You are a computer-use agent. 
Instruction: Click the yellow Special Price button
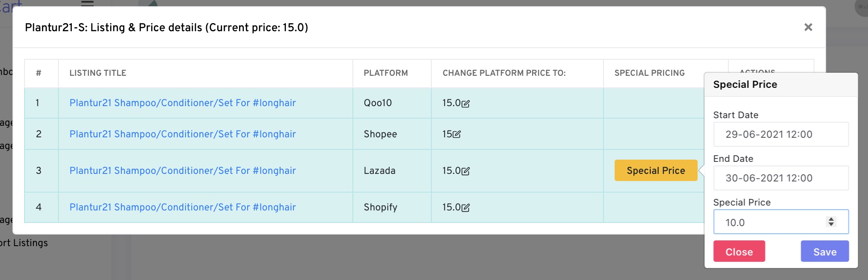tap(656, 170)
